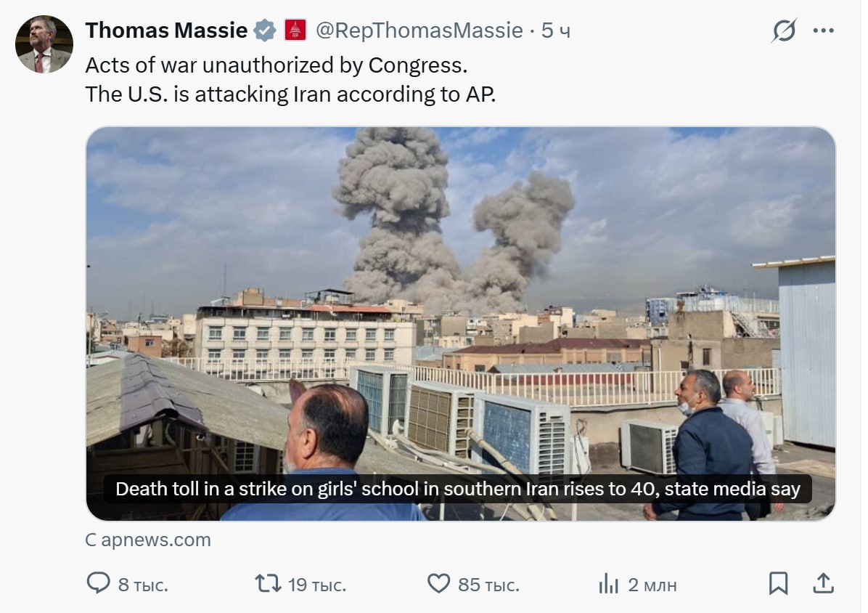
Task: Click the reply speech bubble icon
Action: 98,583
